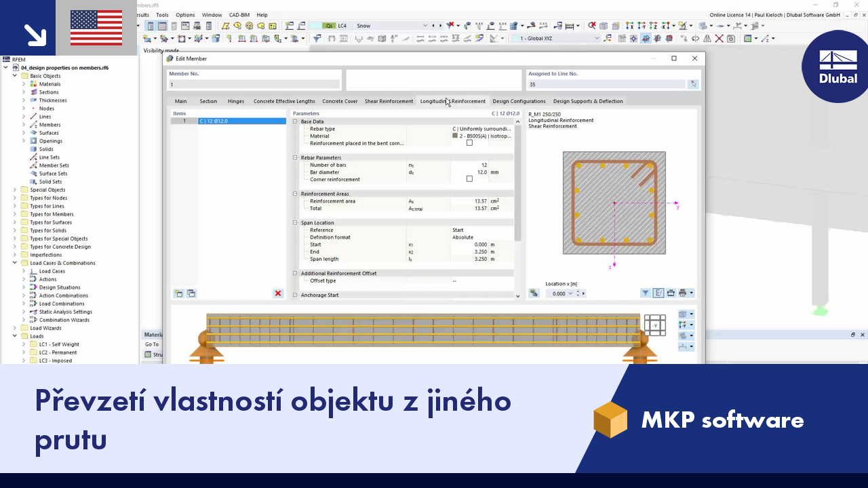868x488 pixels.
Task: Open the Help menu
Action: coord(262,15)
